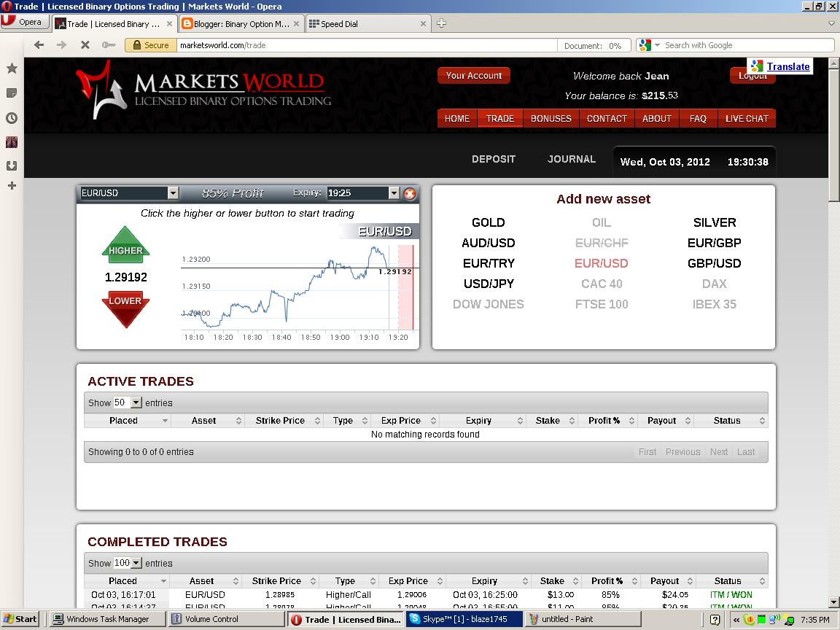Open the HOME navigation item

[457, 118]
